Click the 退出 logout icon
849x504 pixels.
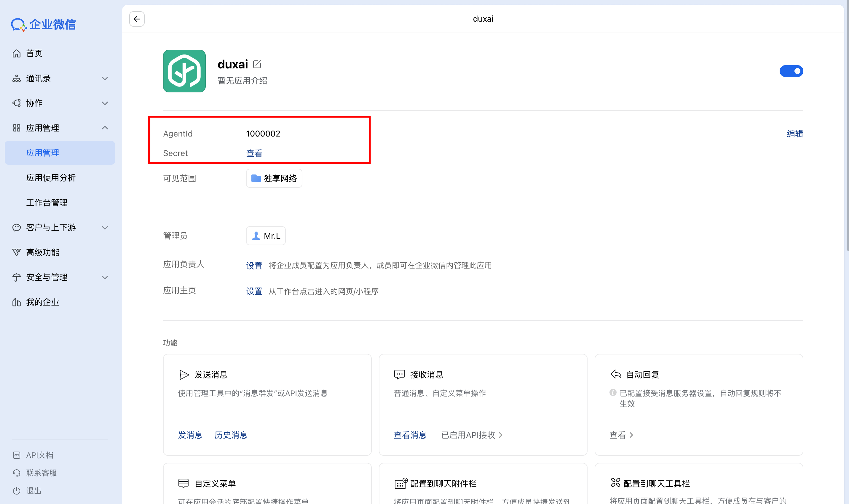pyautogui.click(x=17, y=490)
